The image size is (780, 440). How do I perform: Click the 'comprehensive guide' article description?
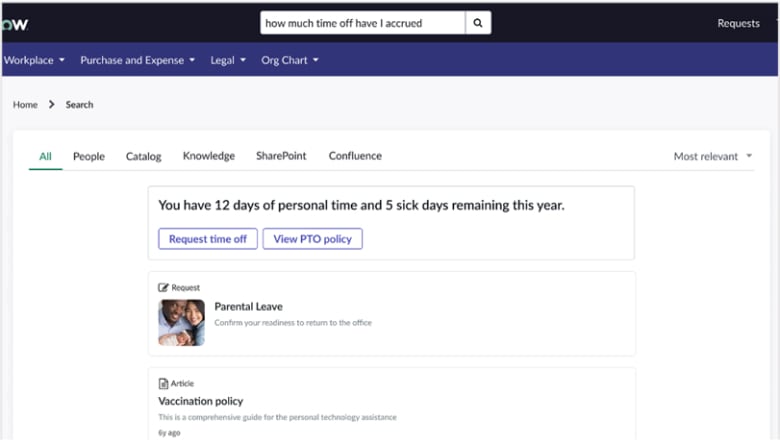(277, 417)
